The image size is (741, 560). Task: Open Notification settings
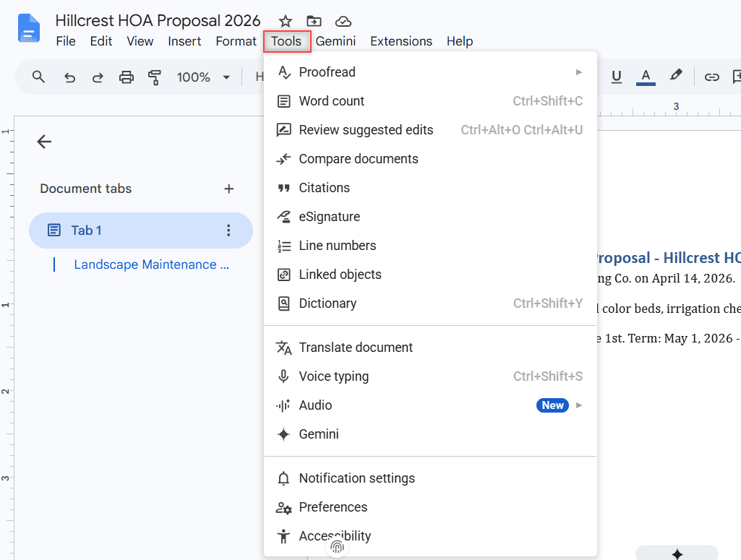pyautogui.click(x=431, y=478)
